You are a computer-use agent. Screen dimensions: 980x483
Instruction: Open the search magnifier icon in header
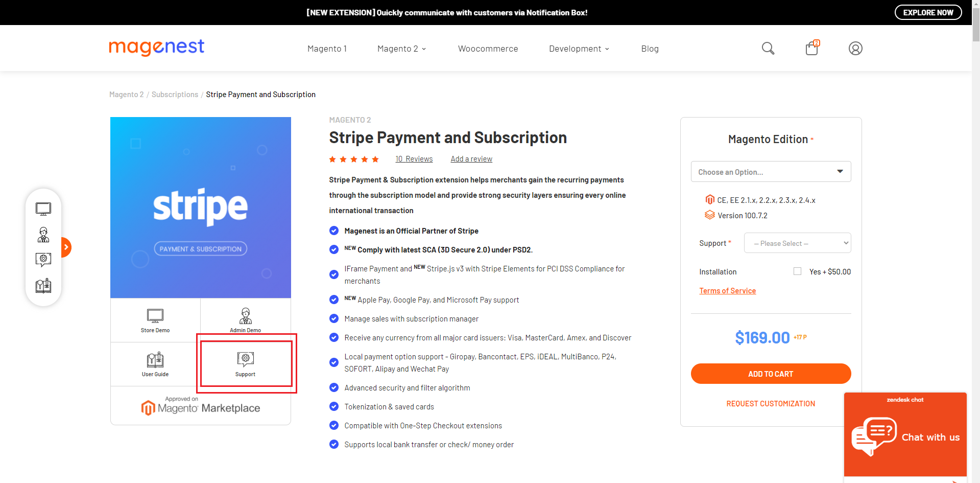click(x=768, y=49)
